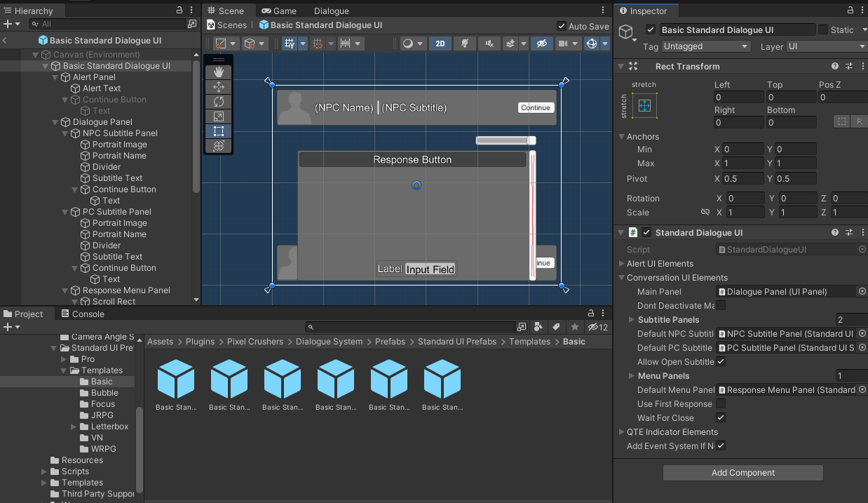The width and height of the screenshot is (868, 503).
Task: Toggle scene lighting icon
Action: tap(463, 43)
